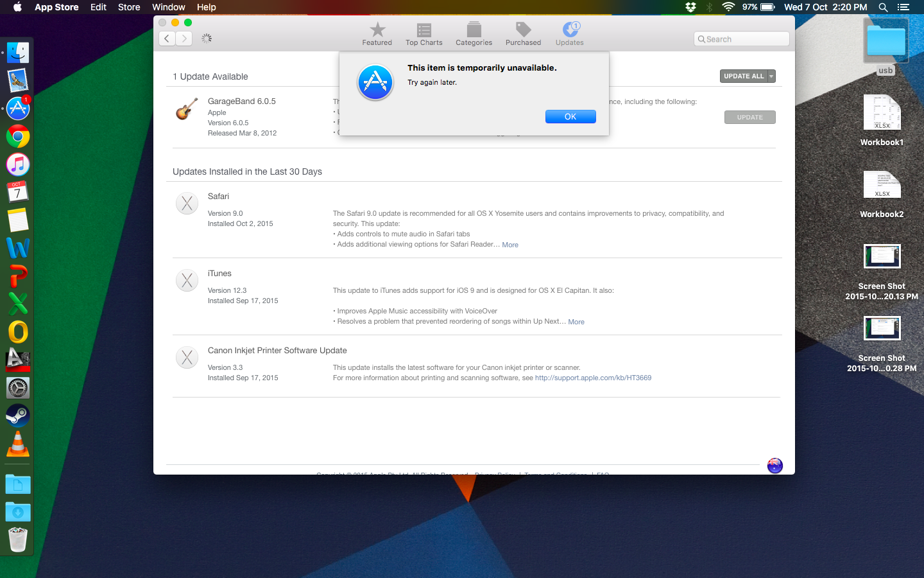This screenshot has width=924, height=578.
Task: Expand iTunes description with More link
Action: (x=576, y=322)
